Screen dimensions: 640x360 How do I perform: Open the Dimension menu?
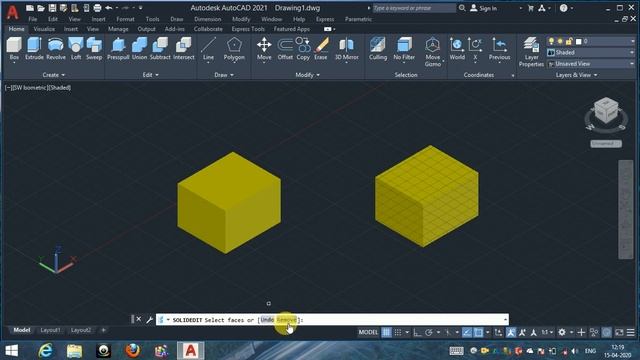tap(207, 19)
